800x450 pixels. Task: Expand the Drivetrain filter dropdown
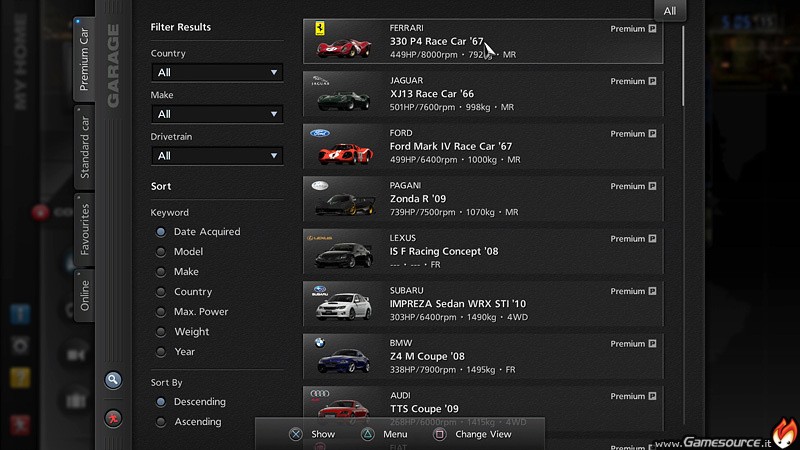click(x=217, y=156)
